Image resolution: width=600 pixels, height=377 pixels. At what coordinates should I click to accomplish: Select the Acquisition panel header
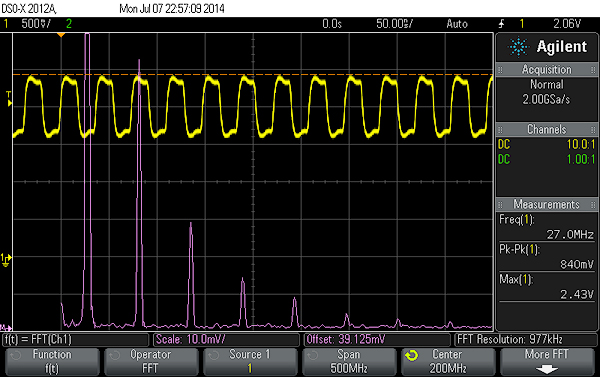pyautogui.click(x=546, y=69)
